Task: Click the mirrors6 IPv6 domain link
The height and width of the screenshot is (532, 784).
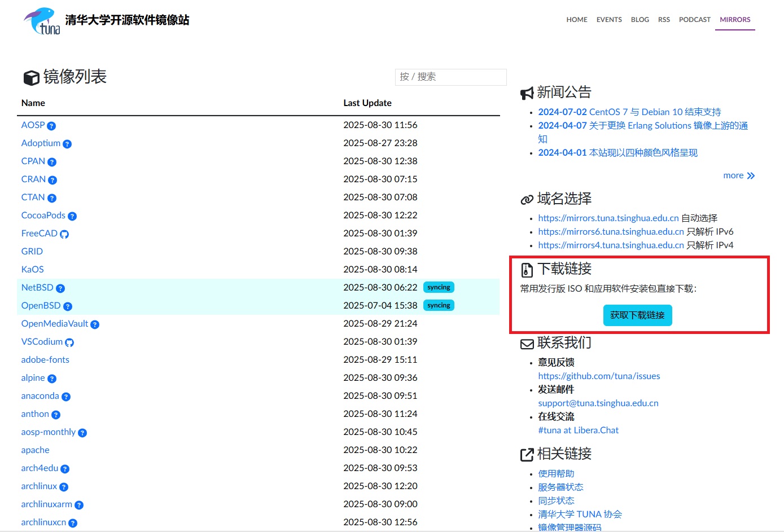Action: (x=611, y=232)
